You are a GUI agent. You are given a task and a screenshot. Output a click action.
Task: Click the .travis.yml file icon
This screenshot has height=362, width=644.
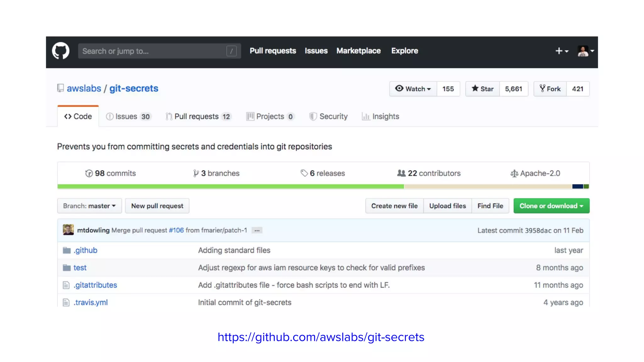[x=66, y=302]
